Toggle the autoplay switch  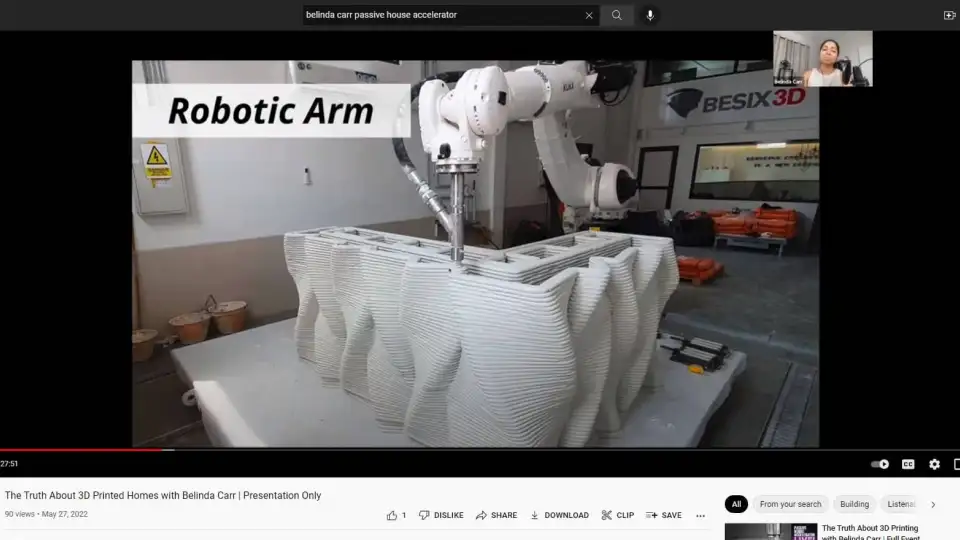(x=880, y=464)
